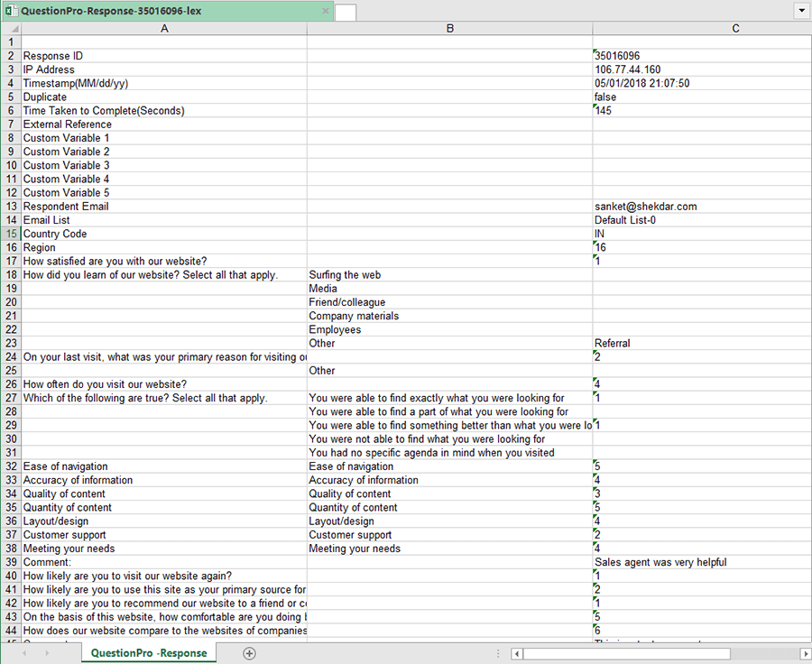Click the blank new tab next to document tab
The width and height of the screenshot is (812, 664).
[346, 13]
